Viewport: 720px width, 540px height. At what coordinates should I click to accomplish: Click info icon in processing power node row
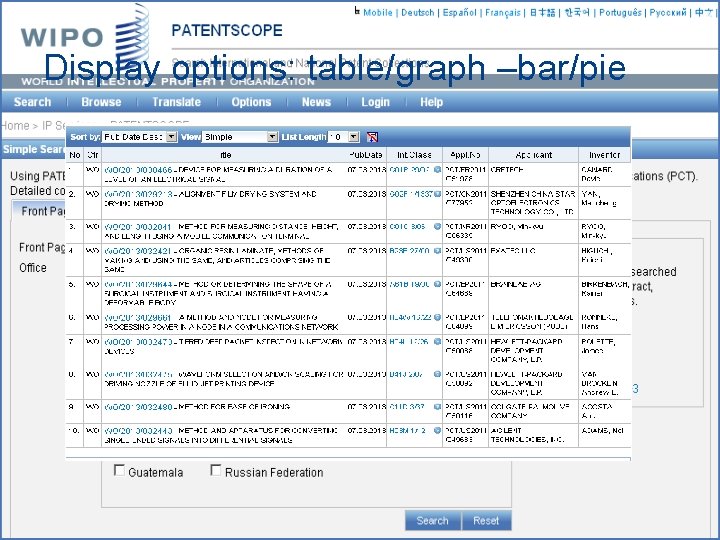pos(437,317)
